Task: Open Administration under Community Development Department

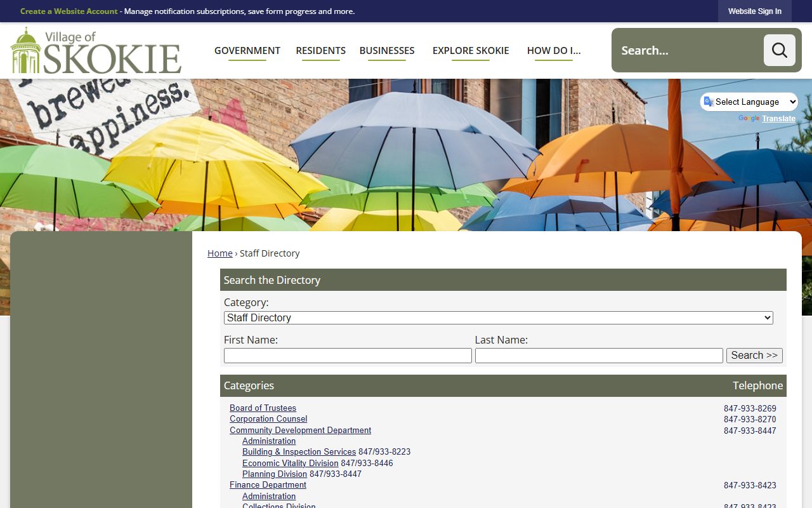Action: 269,441
